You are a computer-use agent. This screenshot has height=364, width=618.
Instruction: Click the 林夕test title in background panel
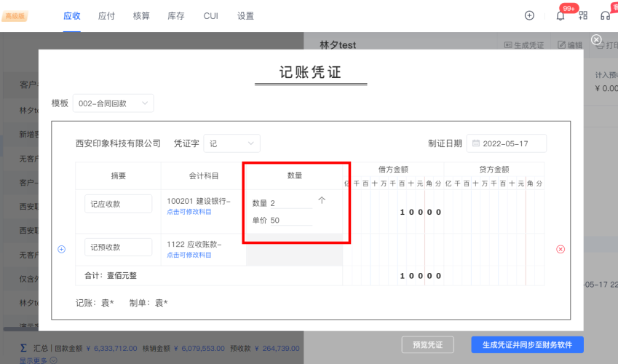point(338,45)
